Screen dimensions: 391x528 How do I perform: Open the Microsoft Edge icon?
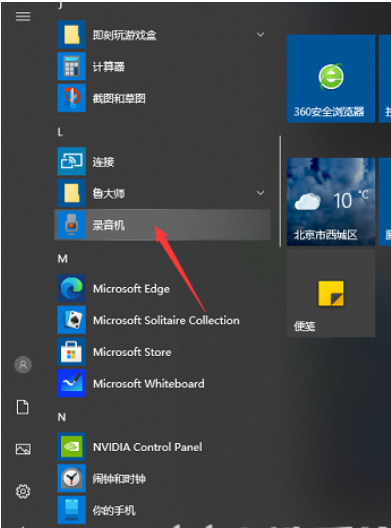tap(71, 288)
